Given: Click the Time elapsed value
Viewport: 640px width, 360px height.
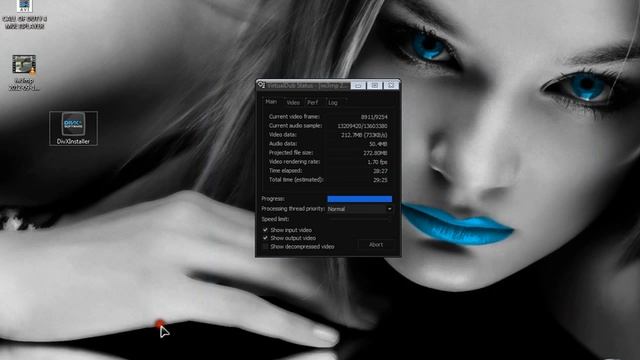Looking at the screenshot, I should pyautogui.click(x=380, y=171).
